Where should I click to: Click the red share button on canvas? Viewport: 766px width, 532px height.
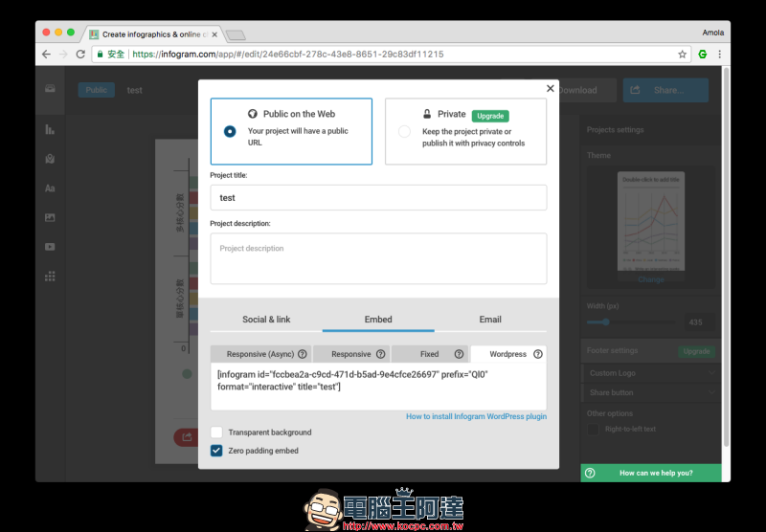click(x=186, y=437)
